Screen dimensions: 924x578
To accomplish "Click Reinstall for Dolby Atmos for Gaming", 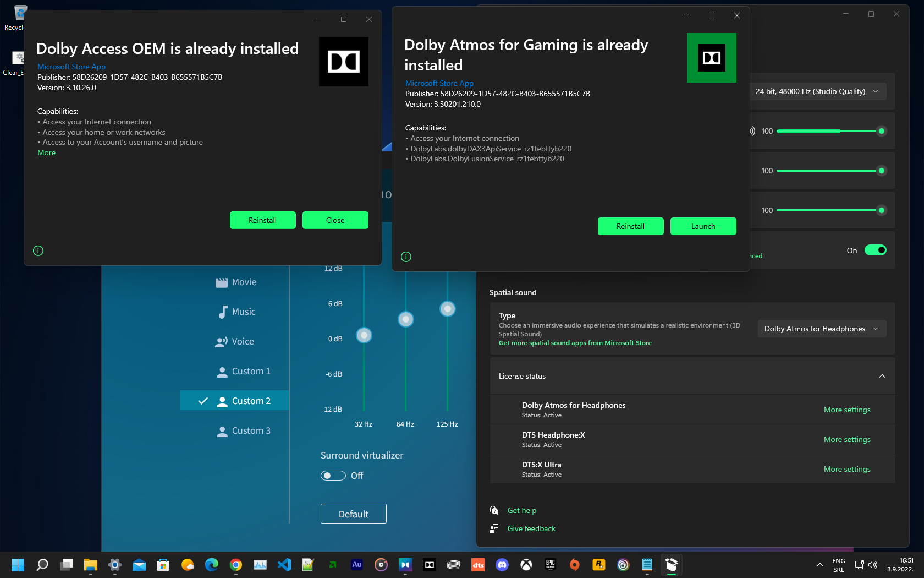I will [631, 226].
